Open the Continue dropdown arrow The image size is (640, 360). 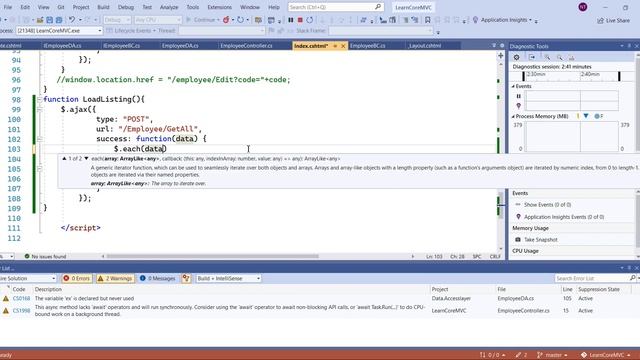coord(218,20)
